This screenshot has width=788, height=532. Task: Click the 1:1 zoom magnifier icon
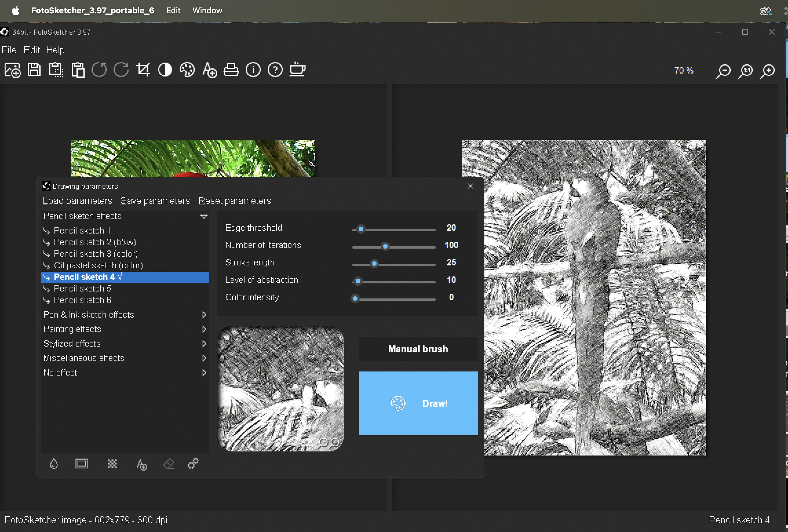click(745, 71)
